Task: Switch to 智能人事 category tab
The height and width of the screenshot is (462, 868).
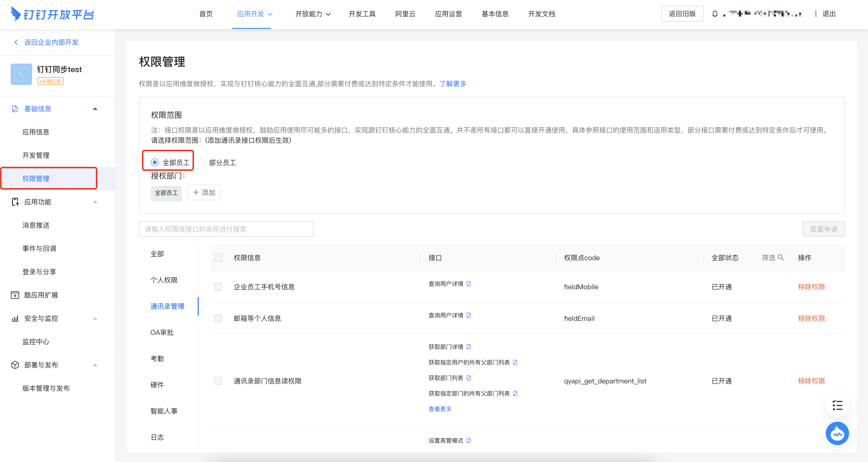Action: tap(164, 411)
